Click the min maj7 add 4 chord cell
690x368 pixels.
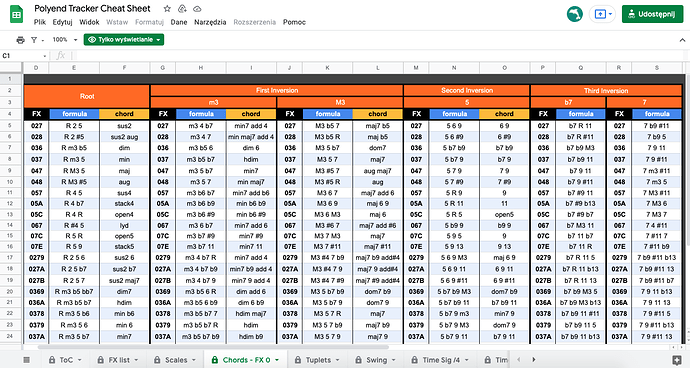[x=251, y=137]
